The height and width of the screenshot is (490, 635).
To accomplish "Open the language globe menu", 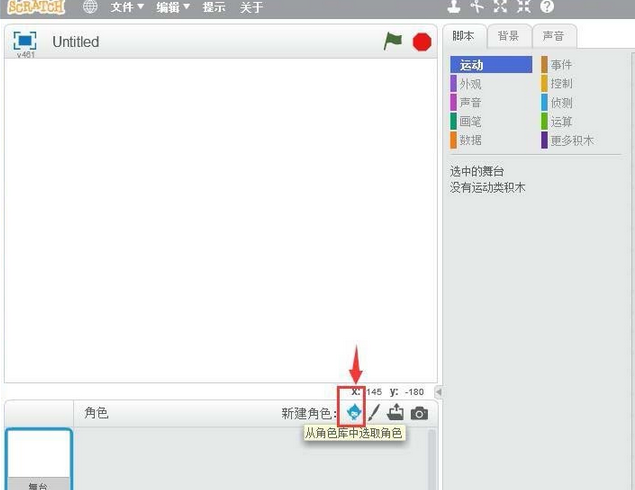I will (x=90, y=6).
